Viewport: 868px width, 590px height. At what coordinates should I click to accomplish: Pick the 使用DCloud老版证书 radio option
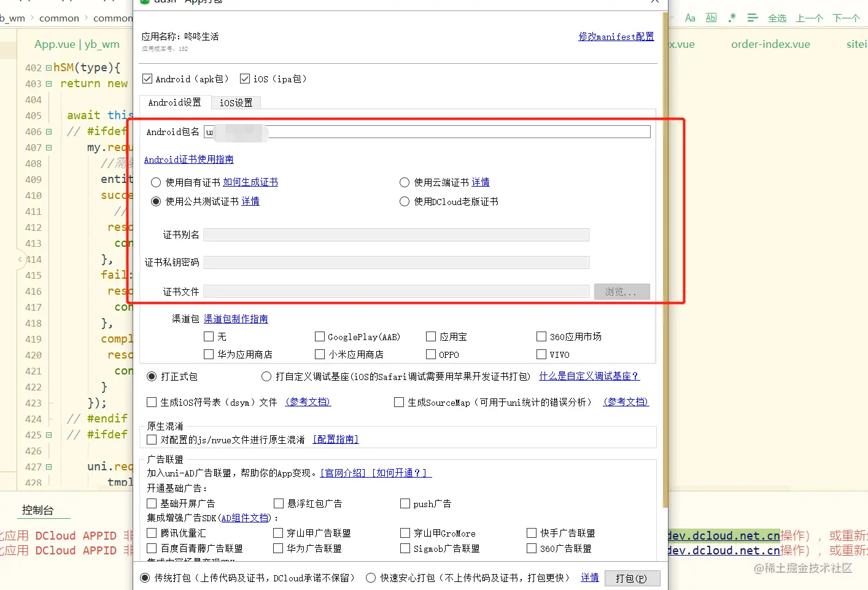coord(405,201)
